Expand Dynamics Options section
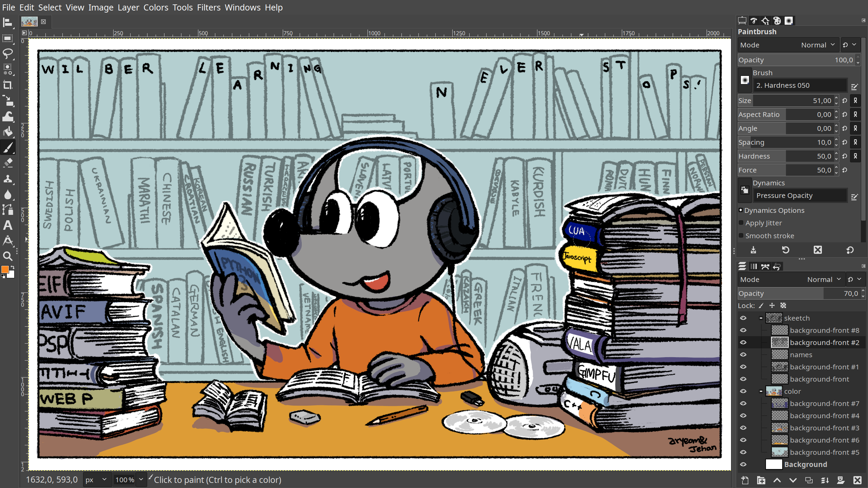The height and width of the screenshot is (488, 868). [741, 210]
